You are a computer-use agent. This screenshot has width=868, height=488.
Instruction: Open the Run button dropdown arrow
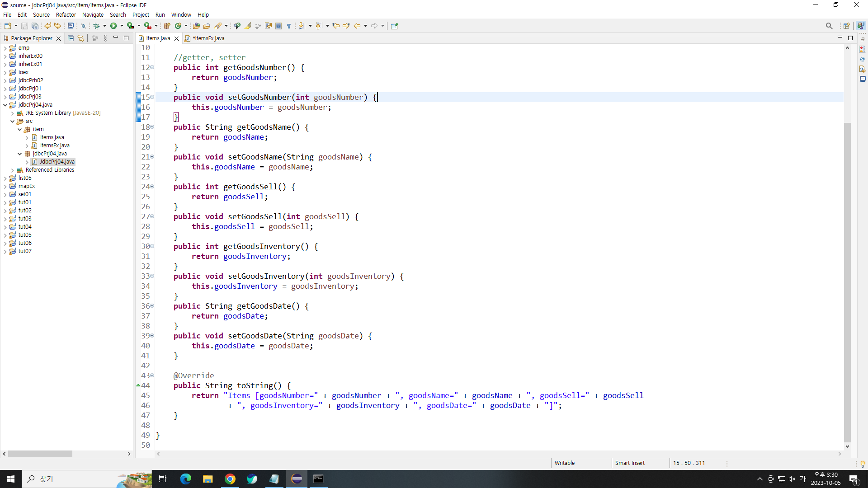point(122,26)
